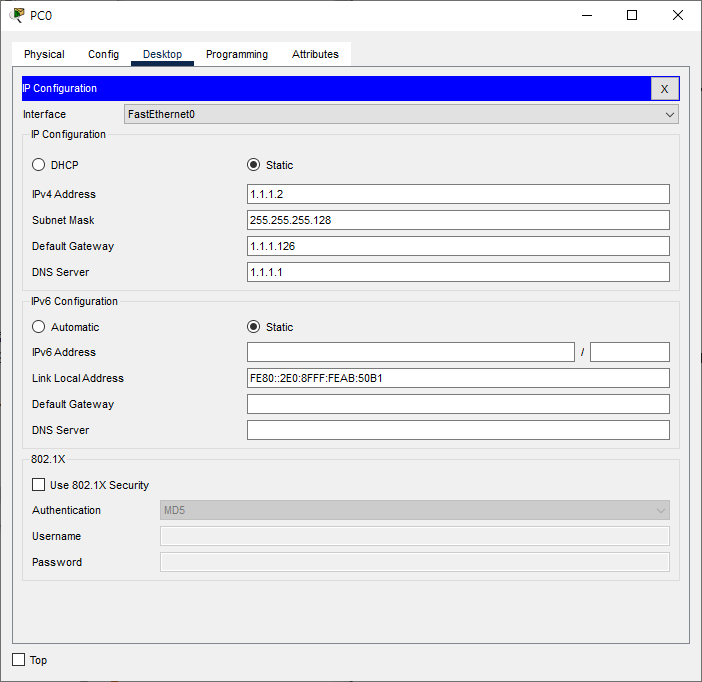Viewport: 702px width, 682px height.
Task: Maximize the PC0 window
Action: (x=632, y=15)
